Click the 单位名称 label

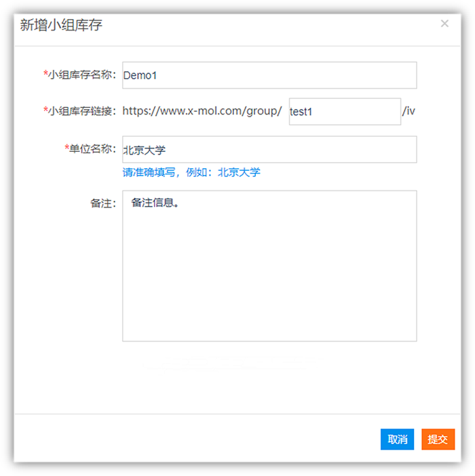pyautogui.click(x=90, y=148)
